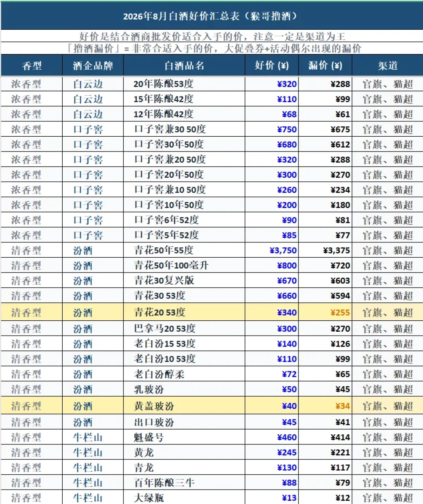Select the 好价 (¥) column header

[x=271, y=65]
